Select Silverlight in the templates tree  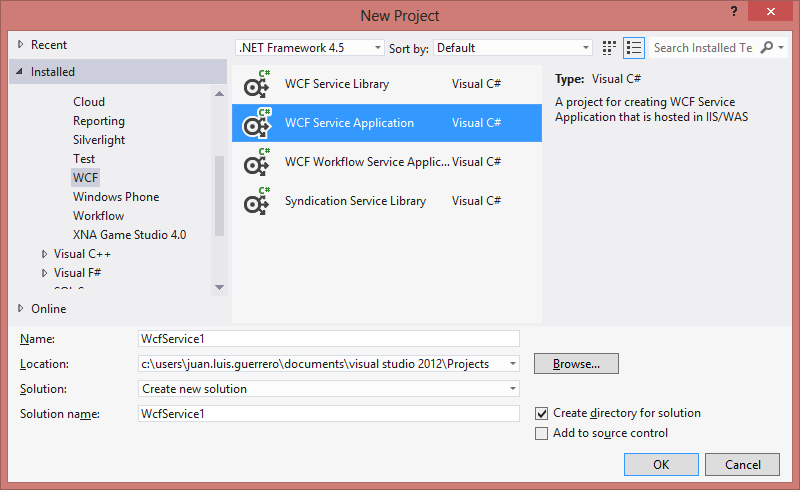pos(99,140)
